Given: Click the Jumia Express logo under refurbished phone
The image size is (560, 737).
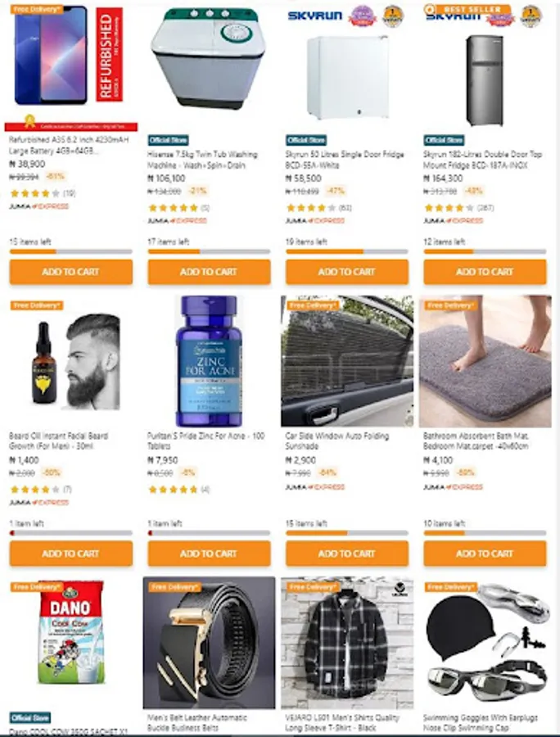Looking at the screenshot, I should (x=39, y=206).
